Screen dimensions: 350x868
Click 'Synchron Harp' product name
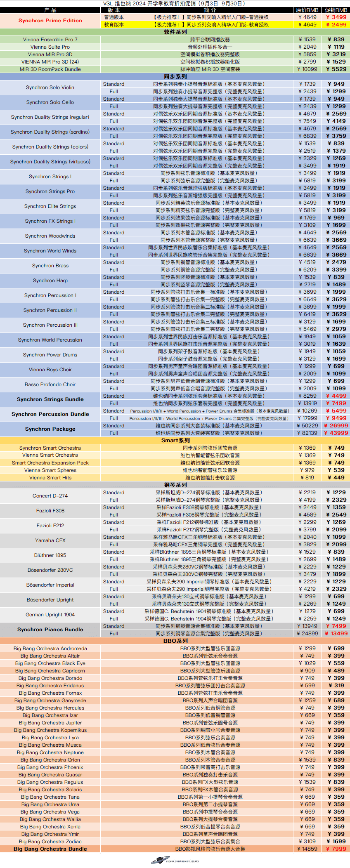point(50,281)
